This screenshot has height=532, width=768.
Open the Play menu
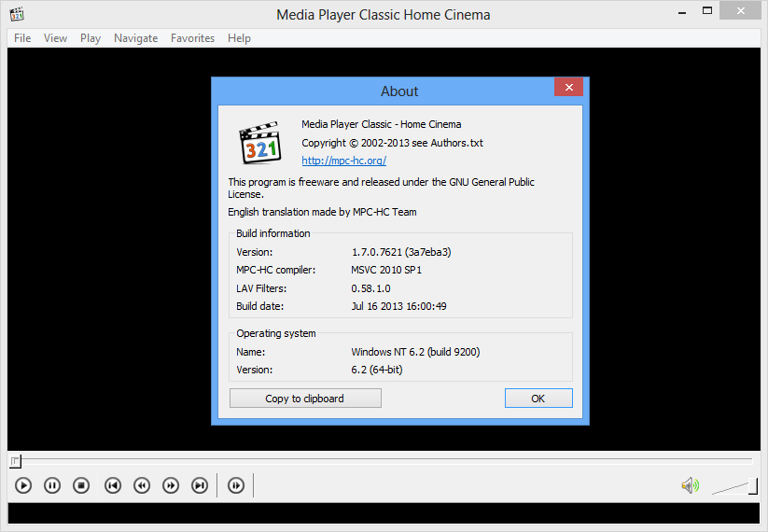[91, 38]
